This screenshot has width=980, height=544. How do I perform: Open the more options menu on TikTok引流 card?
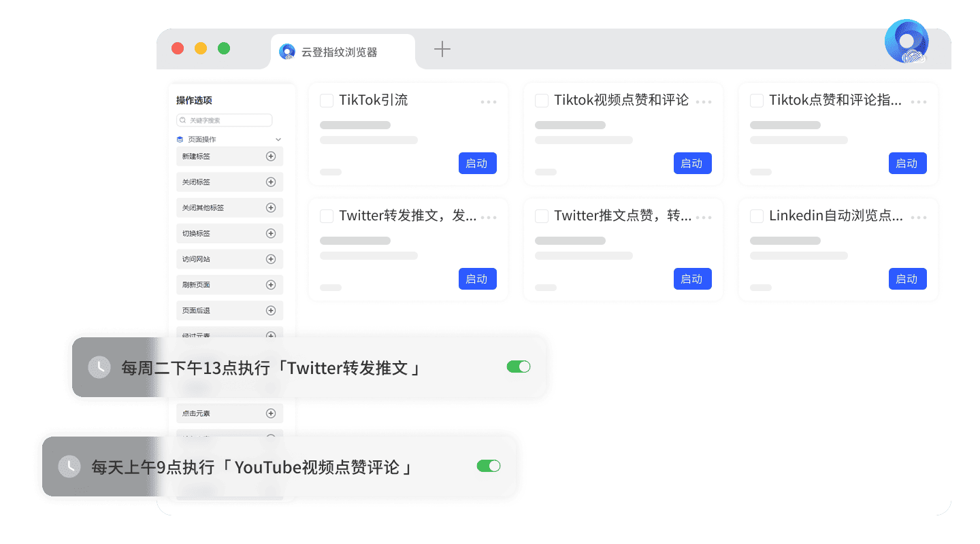(488, 102)
